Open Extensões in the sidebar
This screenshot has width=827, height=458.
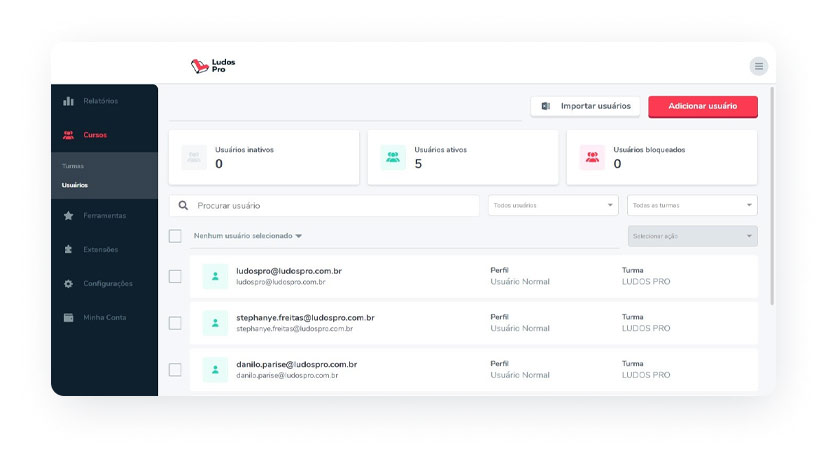tap(100, 249)
